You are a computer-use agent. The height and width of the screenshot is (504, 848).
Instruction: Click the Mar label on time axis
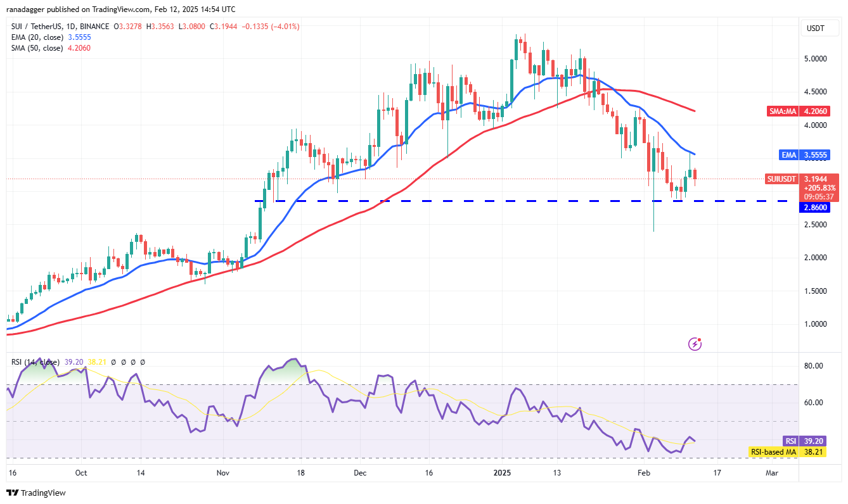772,472
